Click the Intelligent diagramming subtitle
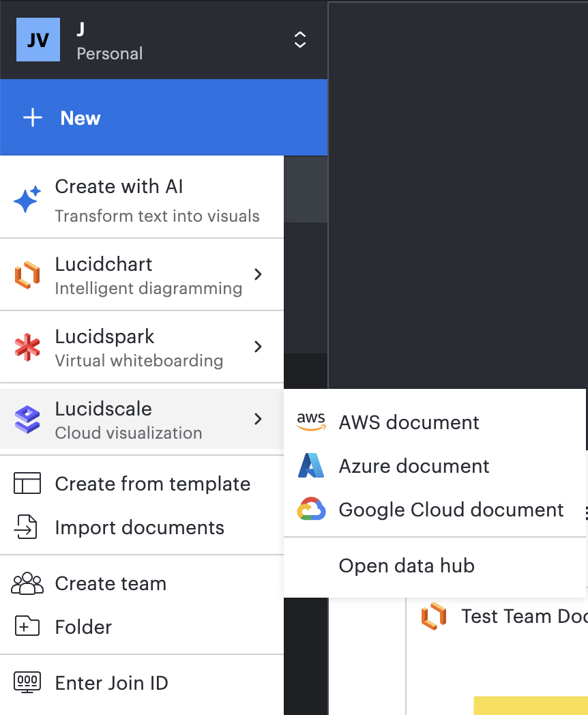The height and width of the screenshot is (715, 588). coord(149,288)
